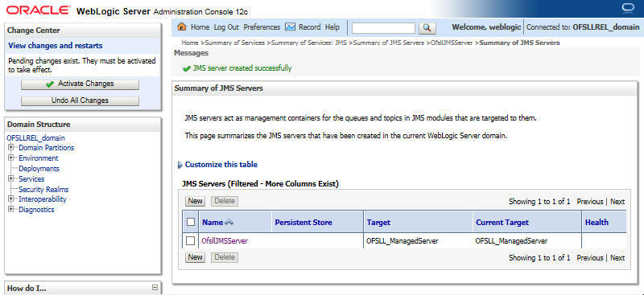Open Help from the toolbar
The height and width of the screenshot is (295, 644).
332,27
